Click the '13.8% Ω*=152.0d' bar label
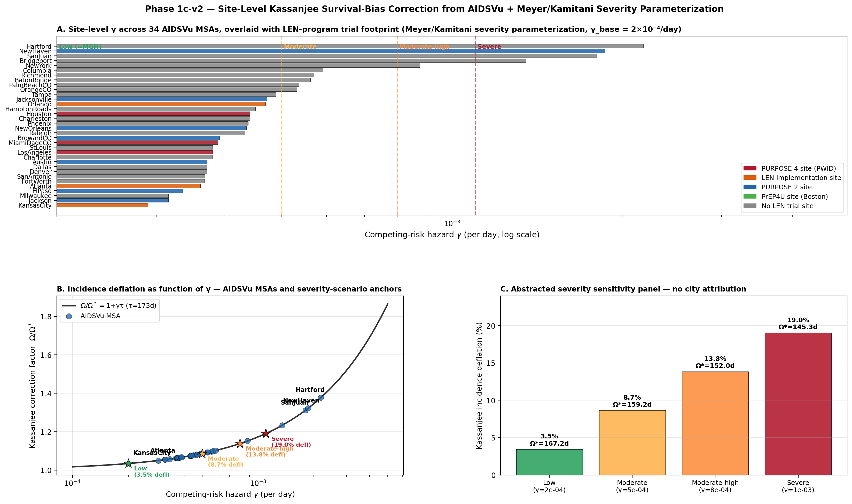The height and width of the screenshot is (504, 852). pyautogui.click(x=715, y=362)
